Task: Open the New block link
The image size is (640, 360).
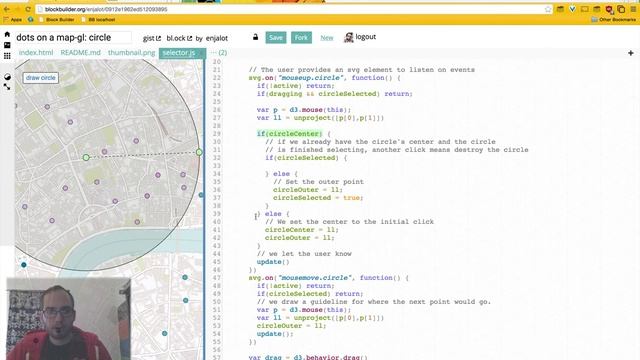Action: 327,38
